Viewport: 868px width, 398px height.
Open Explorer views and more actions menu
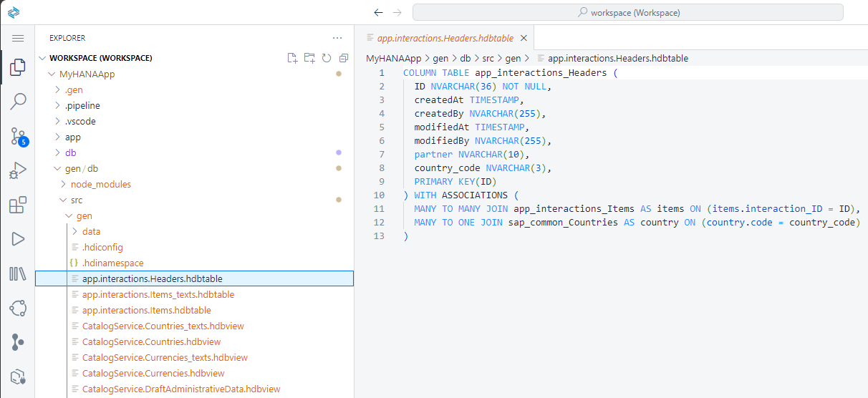[x=337, y=38]
